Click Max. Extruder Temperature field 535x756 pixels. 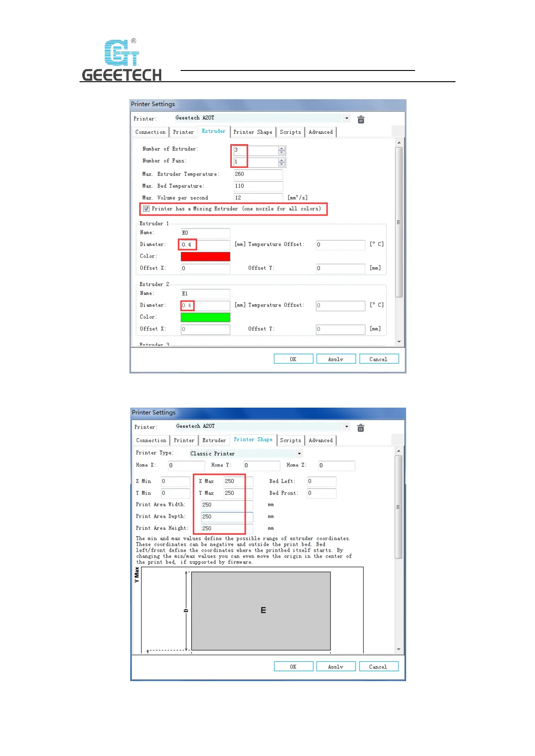[x=258, y=174]
